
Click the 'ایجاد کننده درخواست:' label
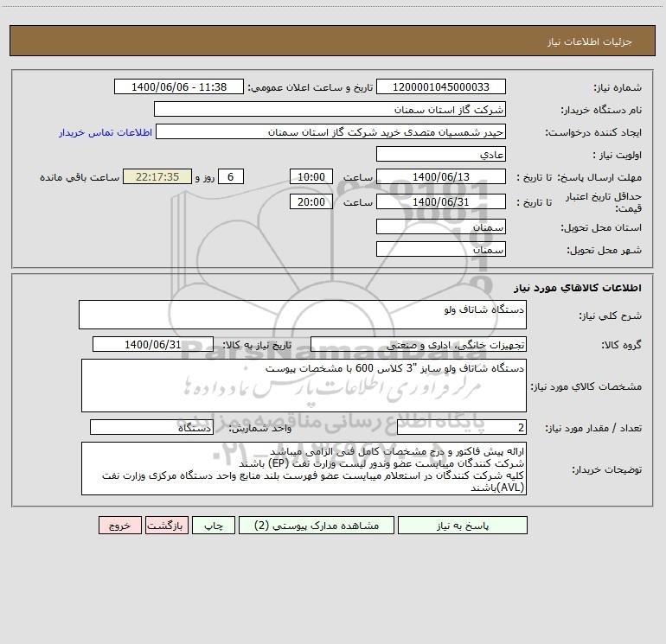[x=593, y=132]
